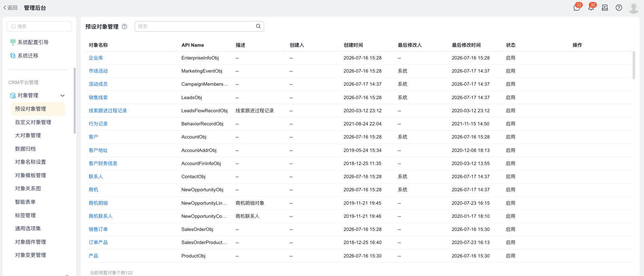Open 标签管理 menu item
The height and width of the screenshot is (276, 644).
(x=25, y=215)
